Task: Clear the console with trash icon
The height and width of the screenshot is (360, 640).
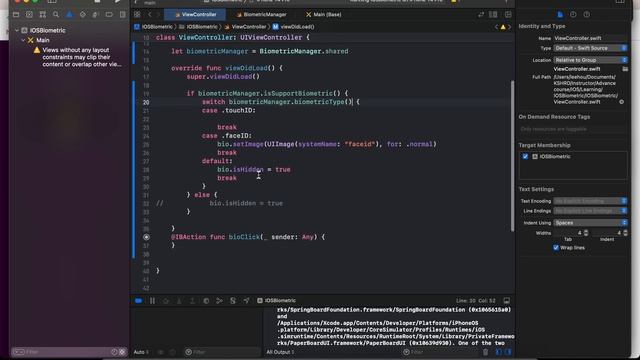Action: click(485, 352)
